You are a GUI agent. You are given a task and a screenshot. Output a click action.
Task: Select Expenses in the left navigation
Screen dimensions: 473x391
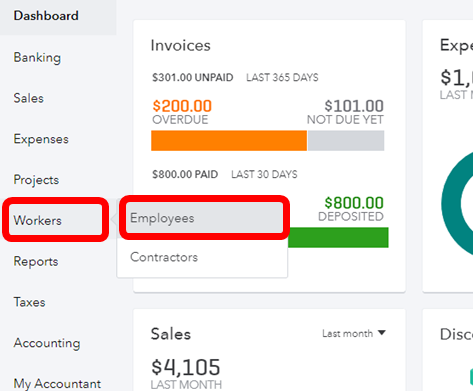tap(41, 139)
